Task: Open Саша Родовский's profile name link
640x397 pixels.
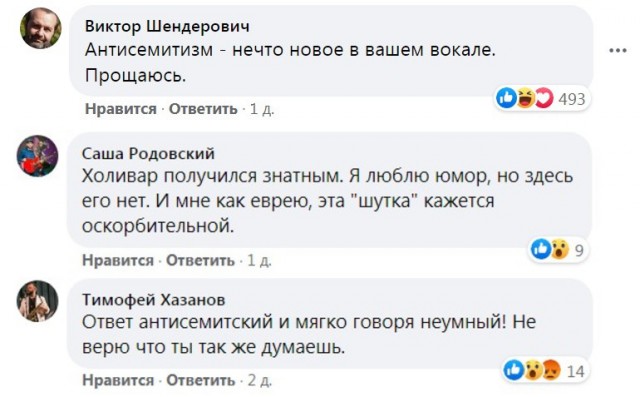Action: click(x=148, y=154)
